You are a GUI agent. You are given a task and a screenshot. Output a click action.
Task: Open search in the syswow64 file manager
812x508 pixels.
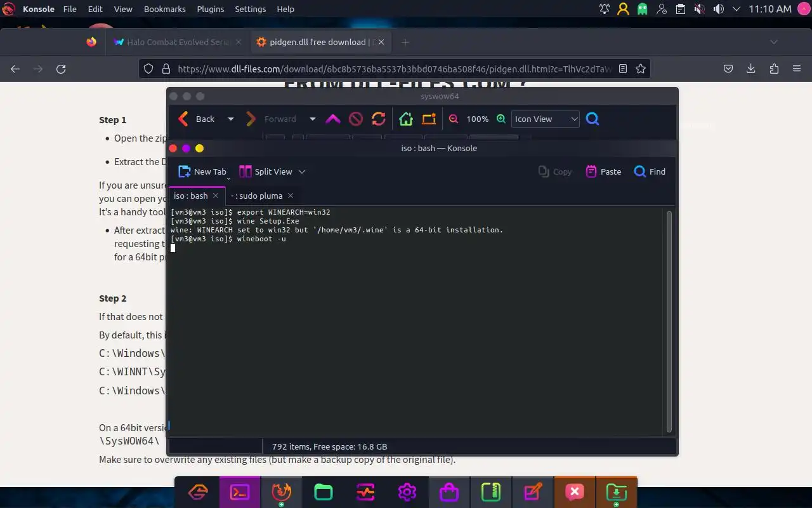[593, 119]
